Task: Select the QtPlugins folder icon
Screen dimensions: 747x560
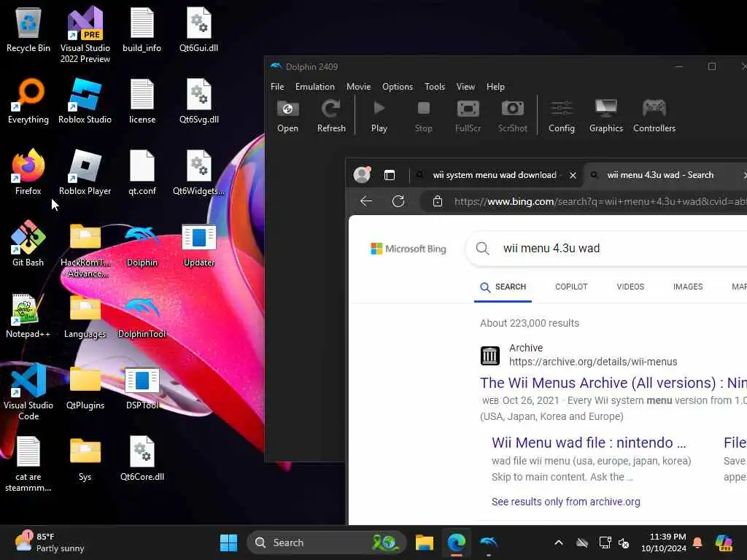Action: [85, 386]
